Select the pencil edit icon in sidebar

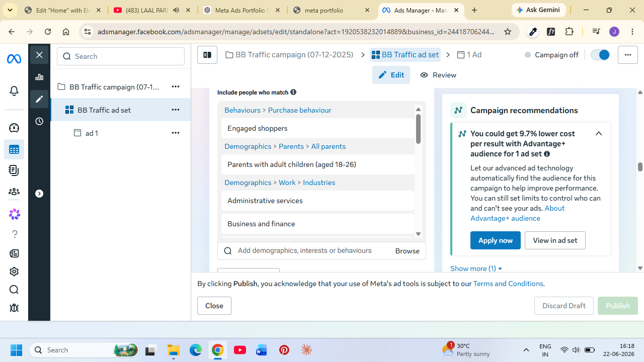[x=39, y=99]
